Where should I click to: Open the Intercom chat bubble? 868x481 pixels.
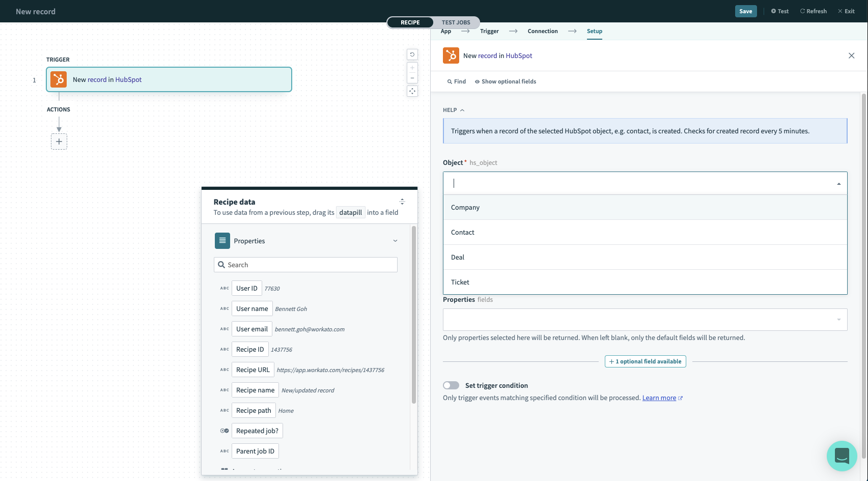point(842,456)
